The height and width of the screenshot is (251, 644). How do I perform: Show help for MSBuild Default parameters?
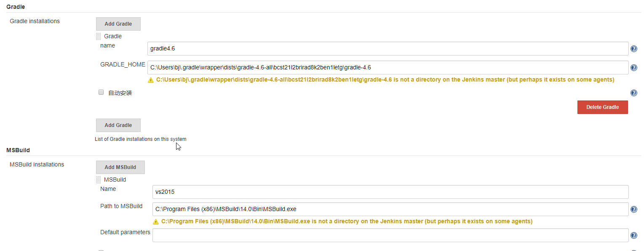coord(633,235)
